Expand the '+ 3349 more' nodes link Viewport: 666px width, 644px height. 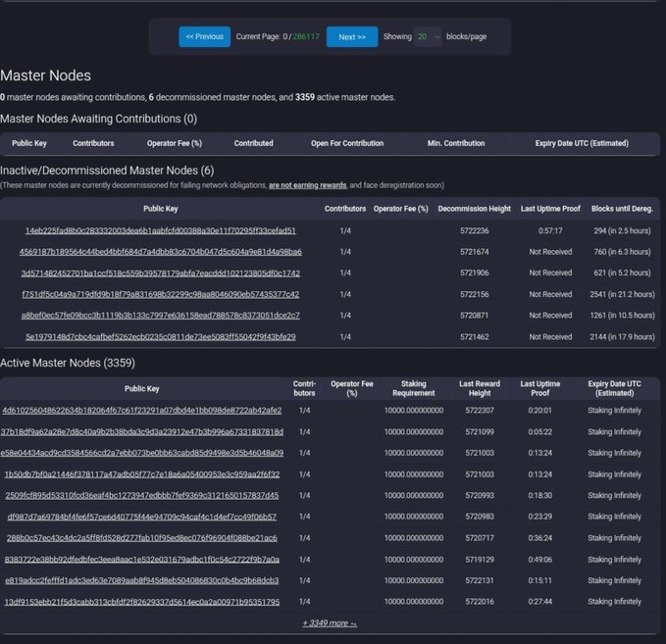coord(330,623)
